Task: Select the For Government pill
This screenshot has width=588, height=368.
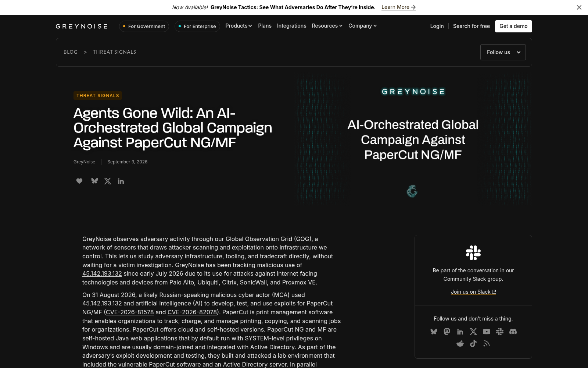Action: pos(144,26)
